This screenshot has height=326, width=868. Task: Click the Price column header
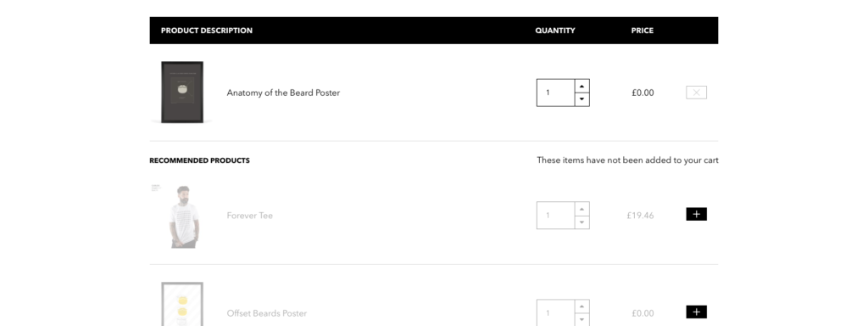tap(643, 31)
